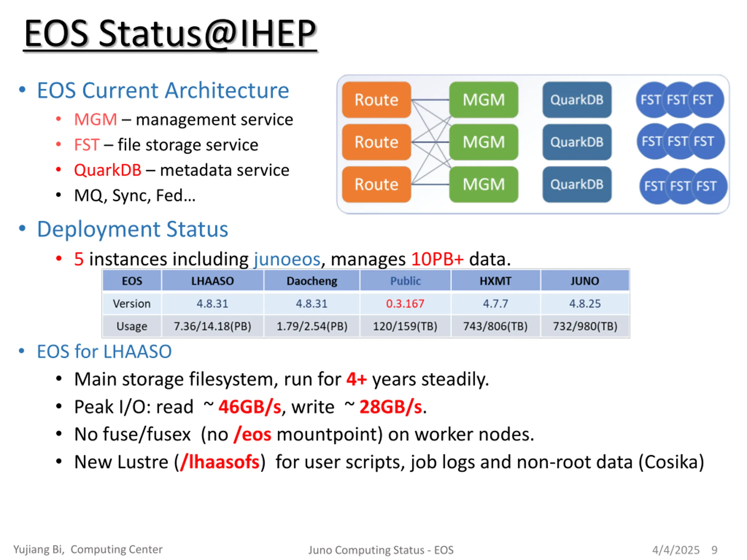Click the bottom green MGM box
Viewport: 747px width, 560px height.
coord(484,185)
